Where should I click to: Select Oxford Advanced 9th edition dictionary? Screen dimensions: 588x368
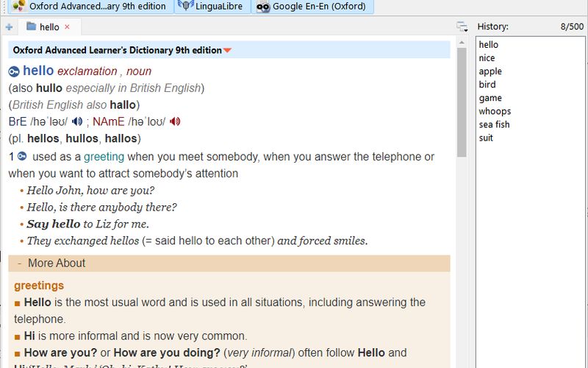point(90,7)
